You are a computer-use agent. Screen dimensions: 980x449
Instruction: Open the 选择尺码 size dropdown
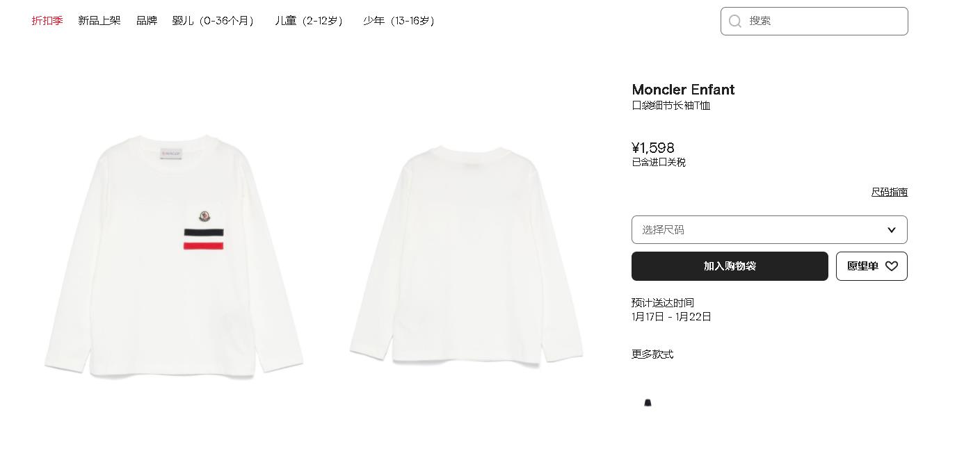point(769,230)
